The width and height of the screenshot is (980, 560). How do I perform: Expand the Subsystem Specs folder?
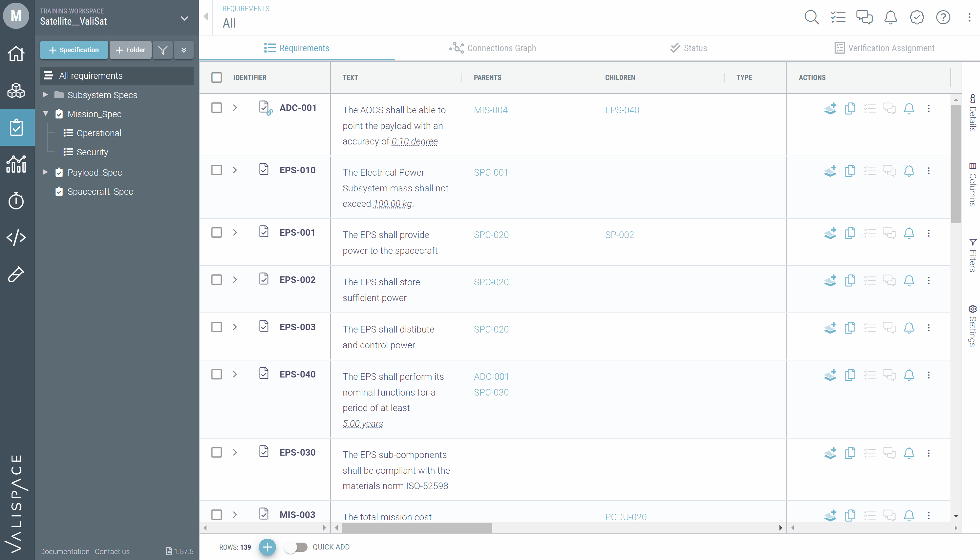(x=45, y=95)
